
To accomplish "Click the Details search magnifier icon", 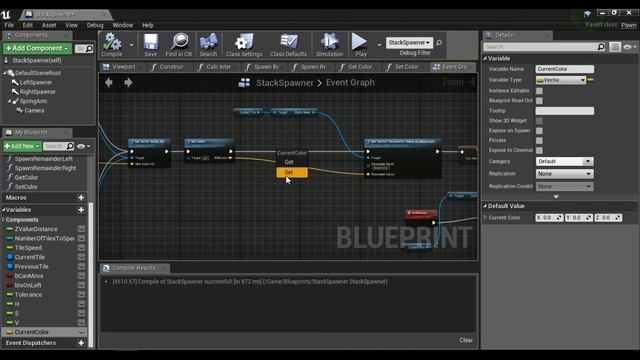I will click(601, 47).
